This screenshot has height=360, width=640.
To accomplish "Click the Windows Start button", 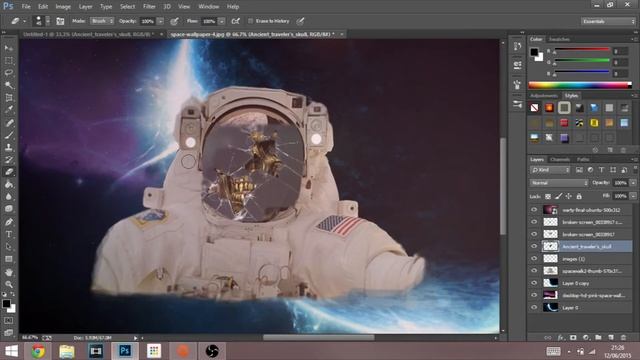I will [x=11, y=351].
